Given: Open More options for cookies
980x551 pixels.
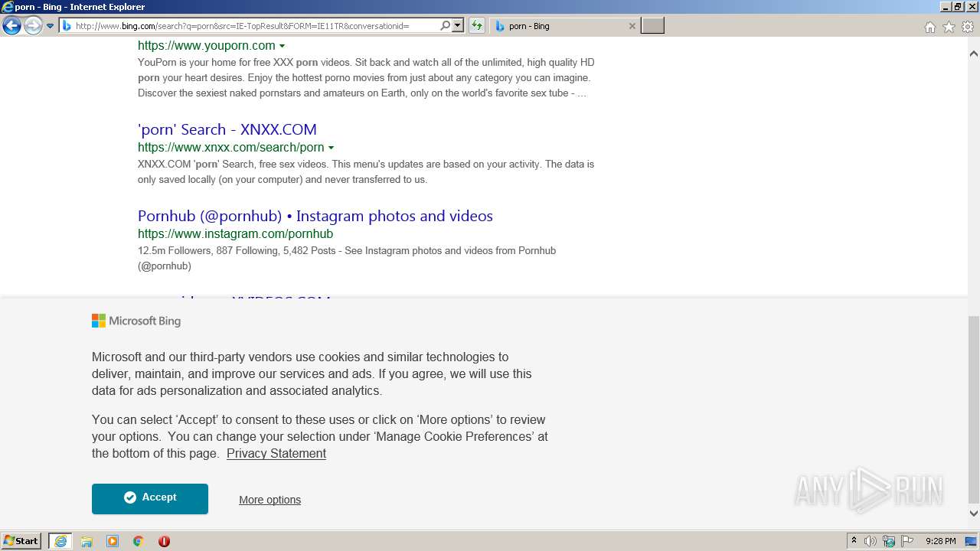Looking at the screenshot, I should point(269,500).
